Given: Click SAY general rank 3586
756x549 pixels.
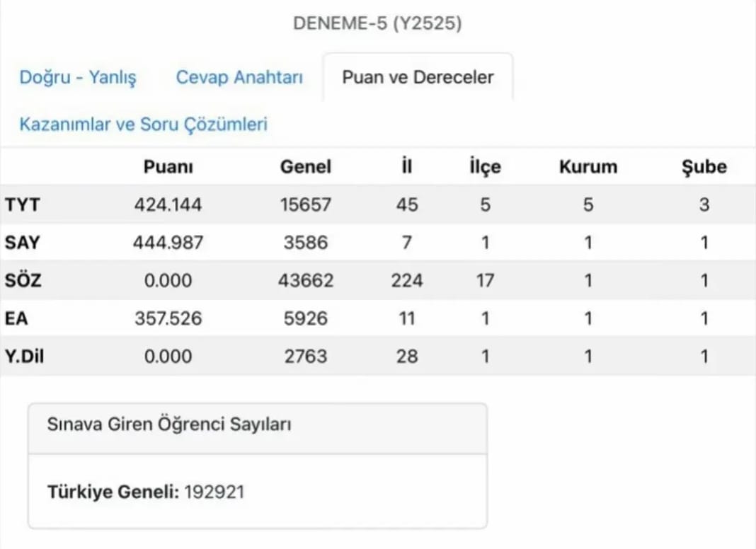Looking at the screenshot, I should click(x=306, y=243).
